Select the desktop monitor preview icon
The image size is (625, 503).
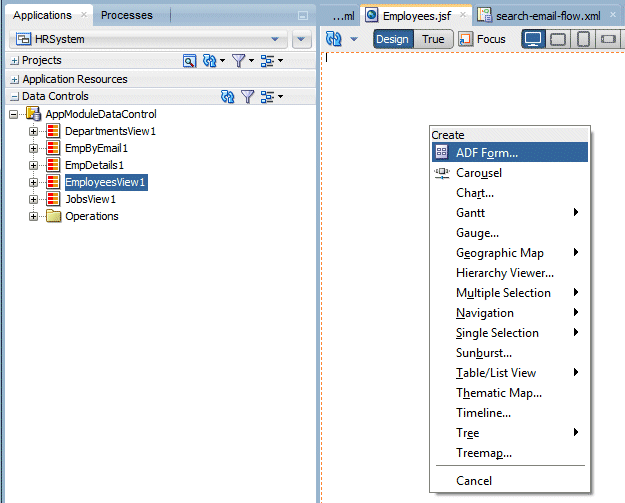point(533,39)
